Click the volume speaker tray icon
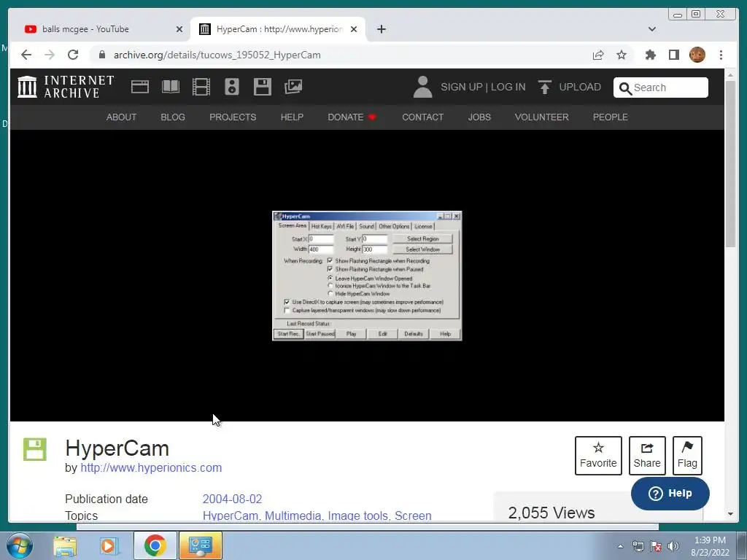The width and height of the screenshot is (747, 560). pyautogui.click(x=673, y=546)
